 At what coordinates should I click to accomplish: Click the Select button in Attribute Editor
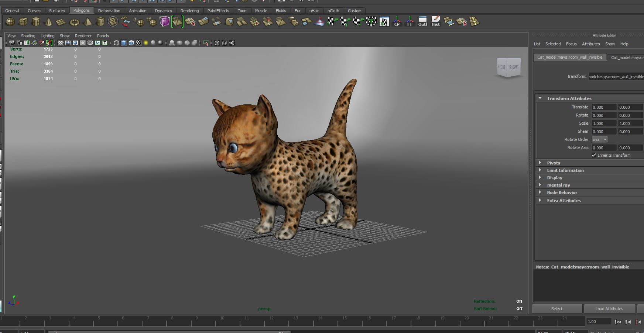tap(557, 309)
